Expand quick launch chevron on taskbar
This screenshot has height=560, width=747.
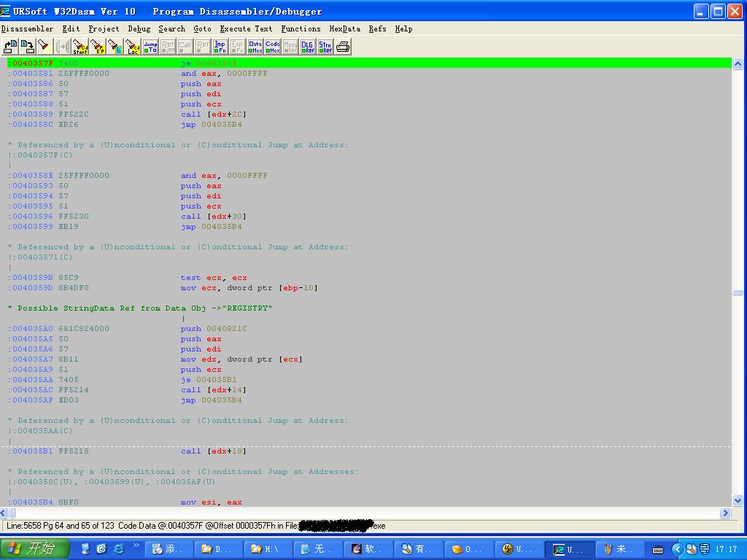pyautogui.click(x=136, y=545)
